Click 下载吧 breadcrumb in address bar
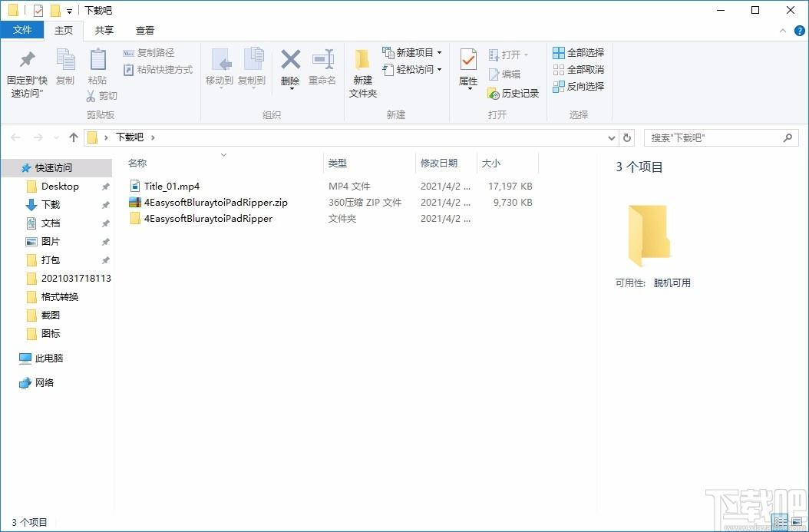Viewport: 809px width, 532px height. (x=129, y=137)
